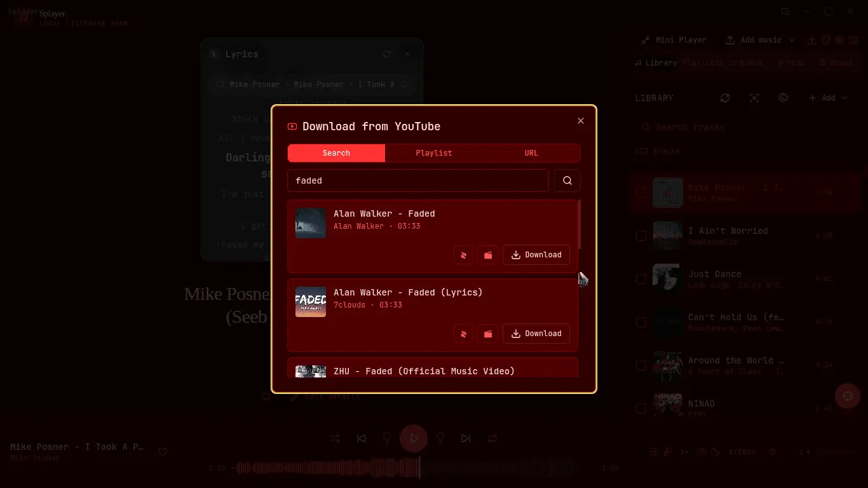This screenshot has width=868, height=488.
Task: Click the library tags icon
Action: tap(783, 98)
